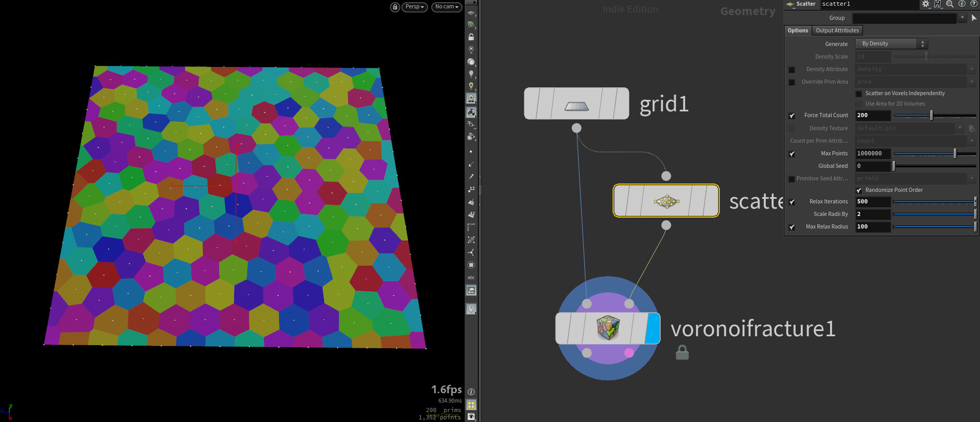Viewport: 980px width, 422px height.
Task: Click the voronoifracture1 node icon
Action: pos(608,328)
